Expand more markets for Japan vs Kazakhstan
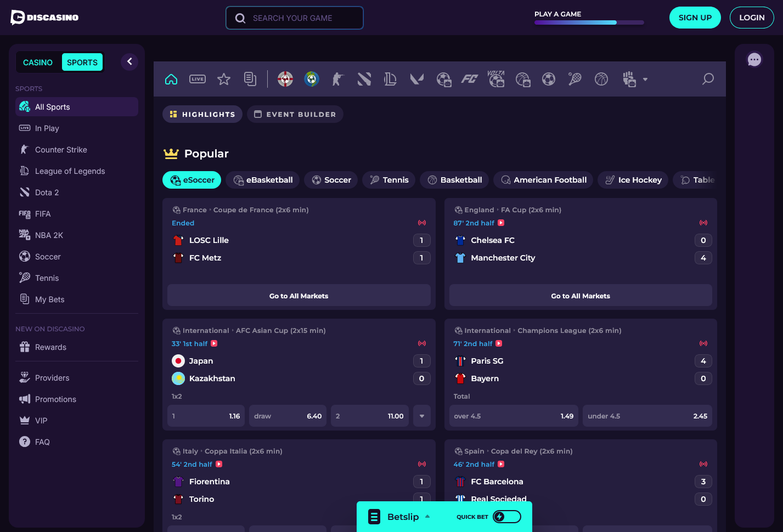The image size is (783, 532). 422,416
